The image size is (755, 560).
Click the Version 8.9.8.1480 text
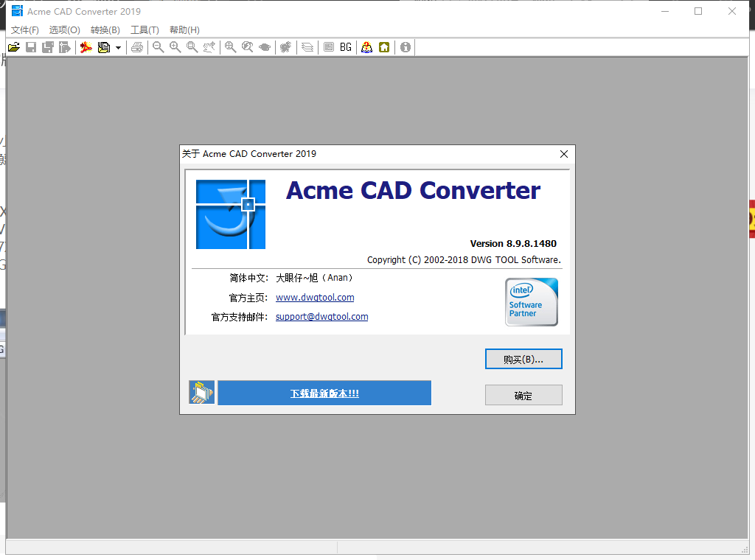(x=513, y=243)
